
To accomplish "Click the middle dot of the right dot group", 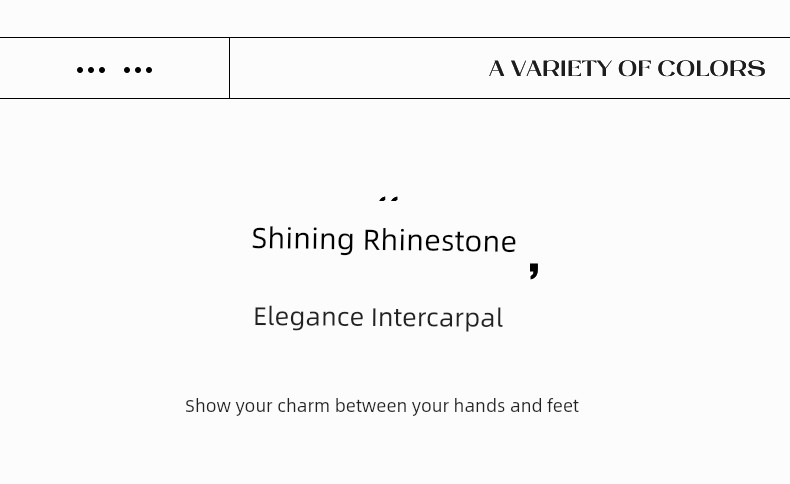I will pyautogui.click(x=138, y=70).
